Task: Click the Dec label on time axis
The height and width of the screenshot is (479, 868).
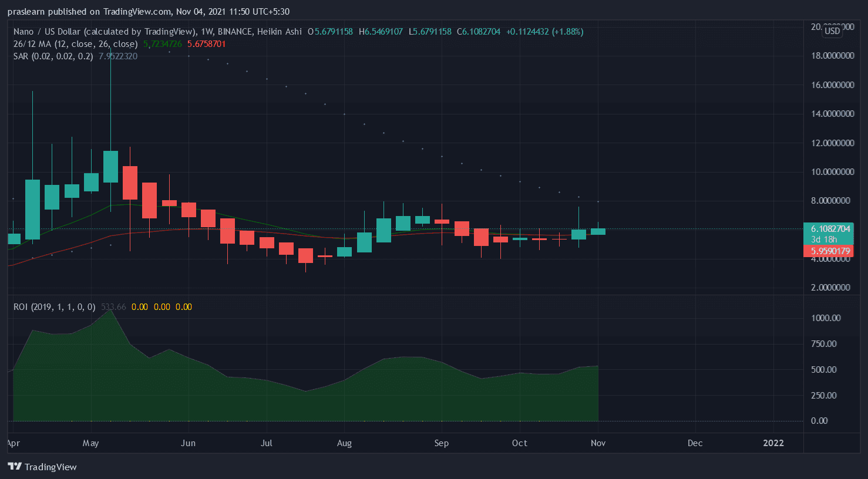Action: click(695, 443)
